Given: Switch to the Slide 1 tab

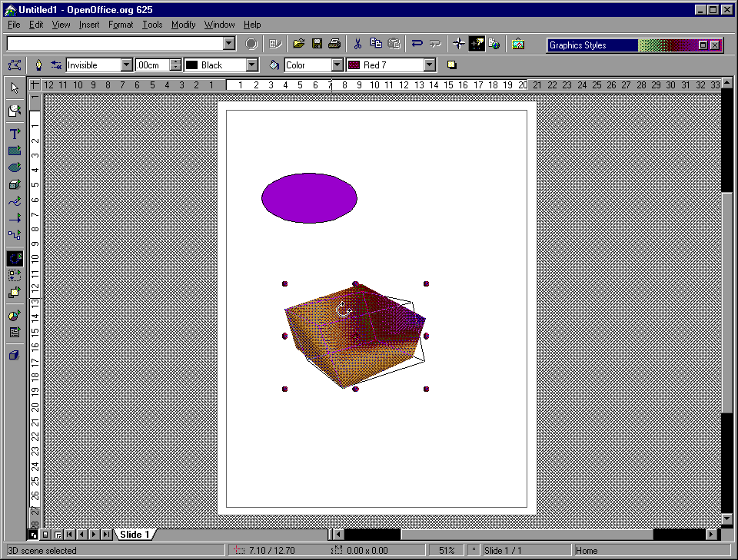Looking at the screenshot, I should (135, 534).
